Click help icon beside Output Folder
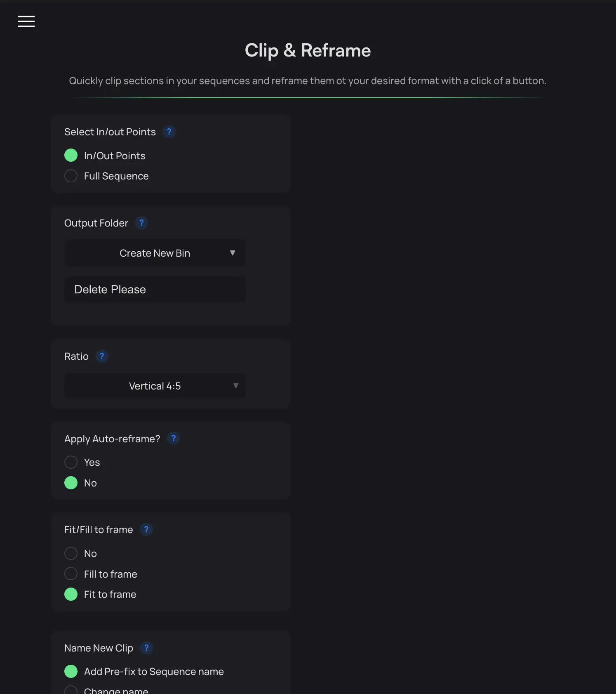Image resolution: width=616 pixels, height=694 pixels. coord(141,223)
